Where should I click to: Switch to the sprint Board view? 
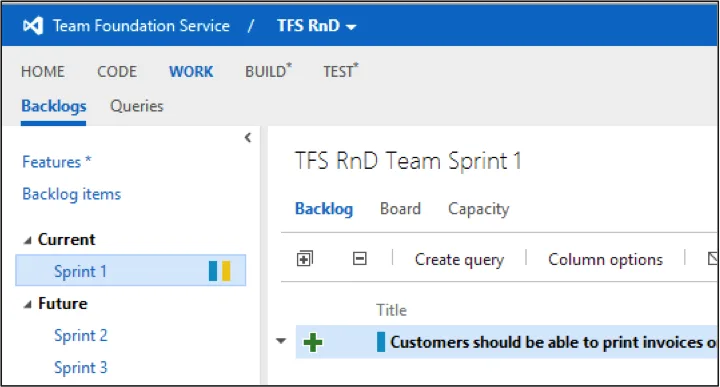tap(400, 209)
